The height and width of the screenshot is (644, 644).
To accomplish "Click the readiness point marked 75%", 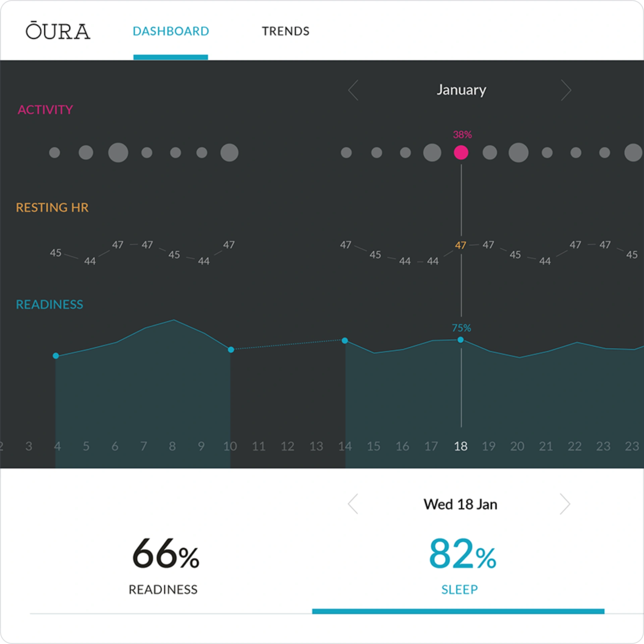I will pyautogui.click(x=461, y=340).
